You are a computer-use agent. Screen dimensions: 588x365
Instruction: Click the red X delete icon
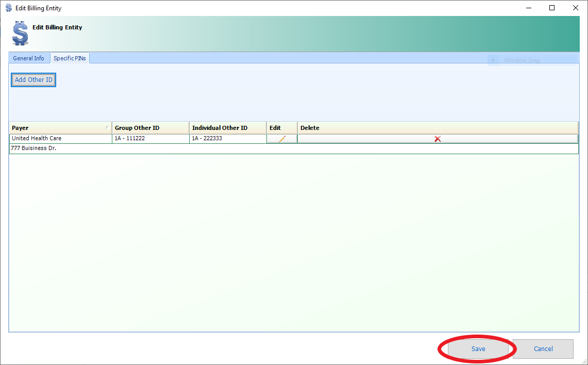coord(438,139)
